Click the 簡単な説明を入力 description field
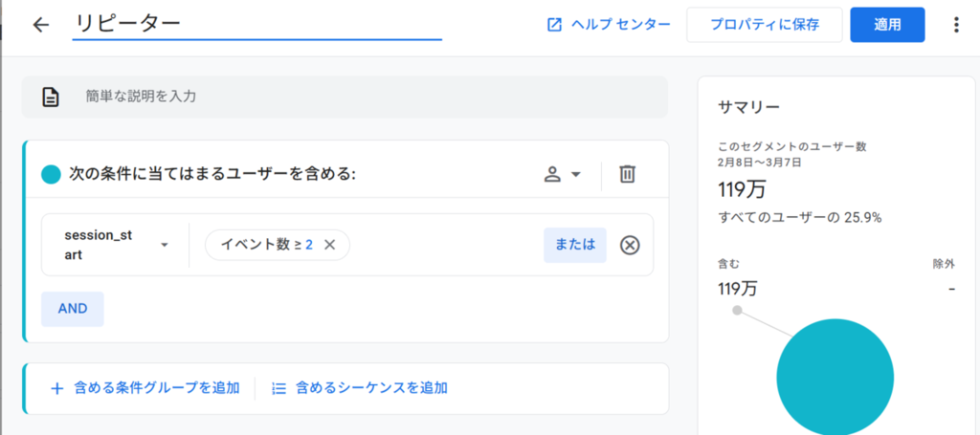Image resolution: width=980 pixels, height=435 pixels. click(x=345, y=97)
